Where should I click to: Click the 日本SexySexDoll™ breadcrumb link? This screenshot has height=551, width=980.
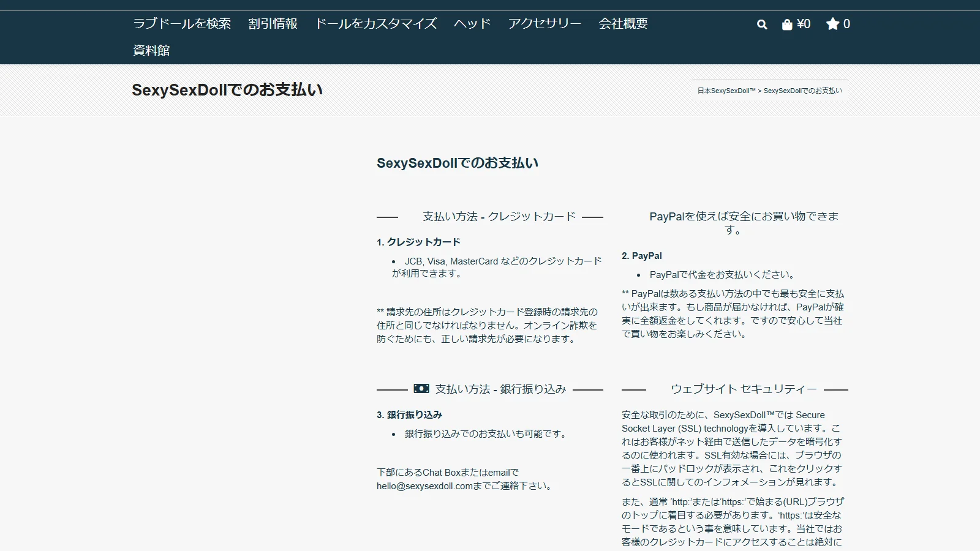click(x=726, y=91)
